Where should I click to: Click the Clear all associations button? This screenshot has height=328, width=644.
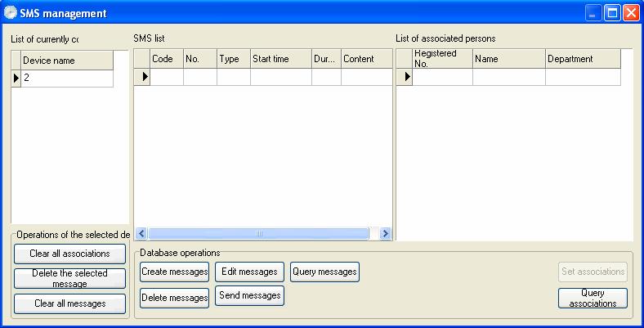pos(69,254)
